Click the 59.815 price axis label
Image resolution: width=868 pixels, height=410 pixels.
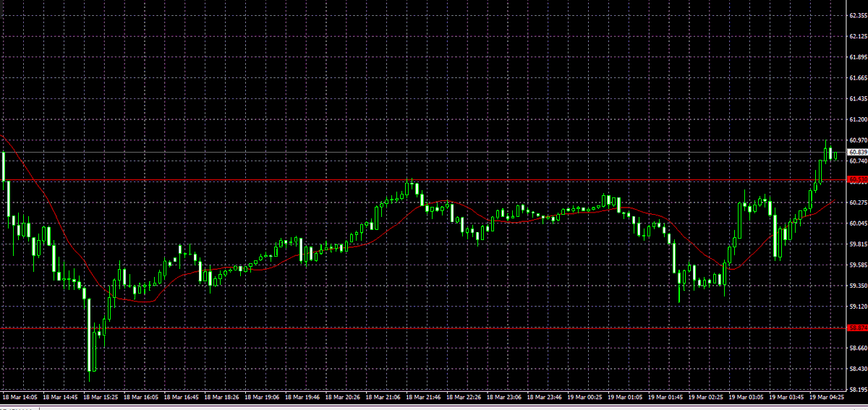coord(858,244)
